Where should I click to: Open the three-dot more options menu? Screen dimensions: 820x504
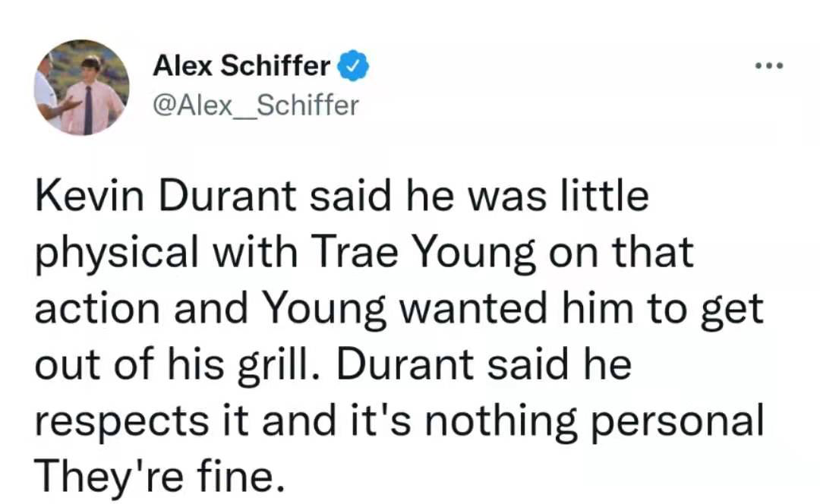[769, 66]
